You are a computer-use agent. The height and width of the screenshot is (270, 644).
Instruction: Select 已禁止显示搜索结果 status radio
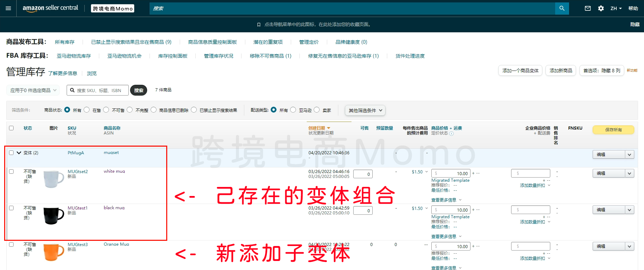194,110
